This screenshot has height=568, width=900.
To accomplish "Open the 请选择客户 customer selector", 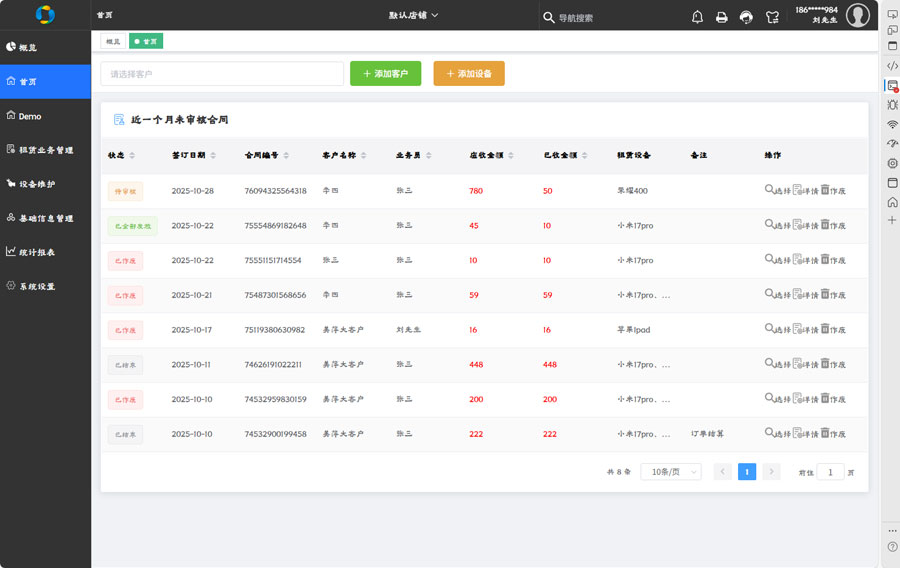I will coord(222,74).
